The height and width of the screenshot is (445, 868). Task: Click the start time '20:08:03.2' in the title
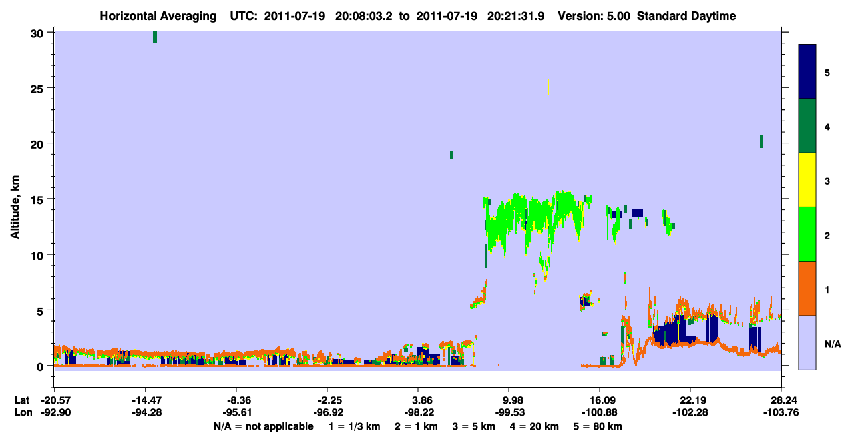point(364,16)
